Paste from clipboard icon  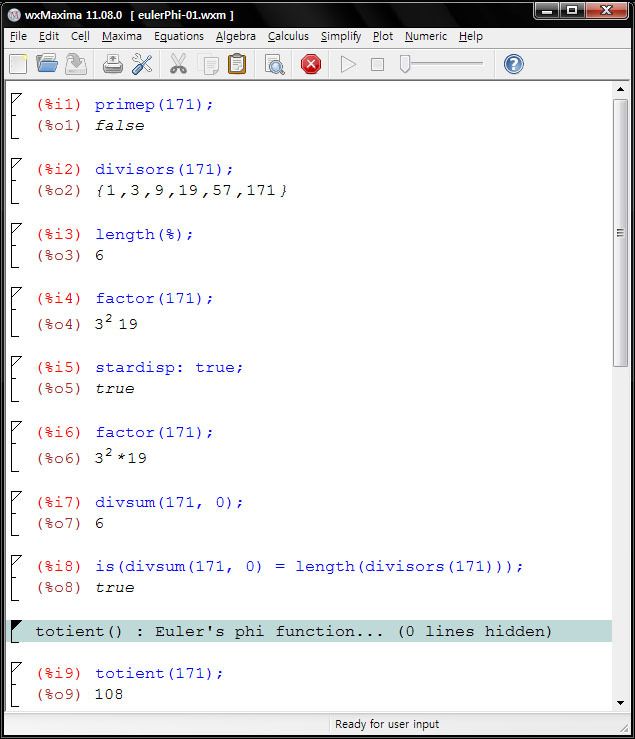pyautogui.click(x=237, y=64)
